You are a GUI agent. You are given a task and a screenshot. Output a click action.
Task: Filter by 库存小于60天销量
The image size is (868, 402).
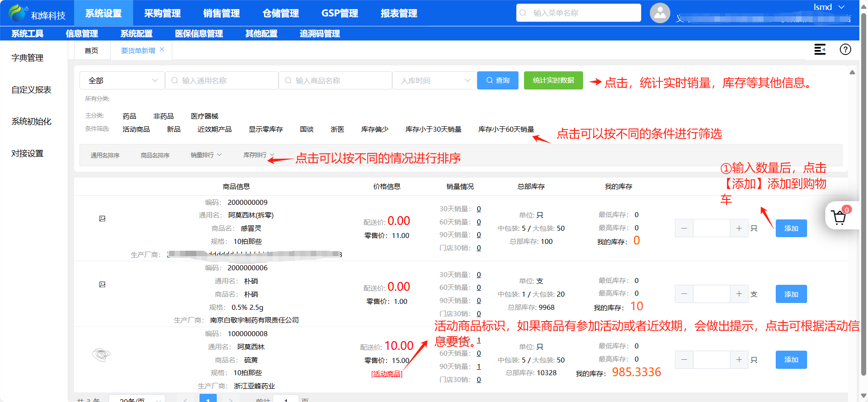[x=506, y=129]
